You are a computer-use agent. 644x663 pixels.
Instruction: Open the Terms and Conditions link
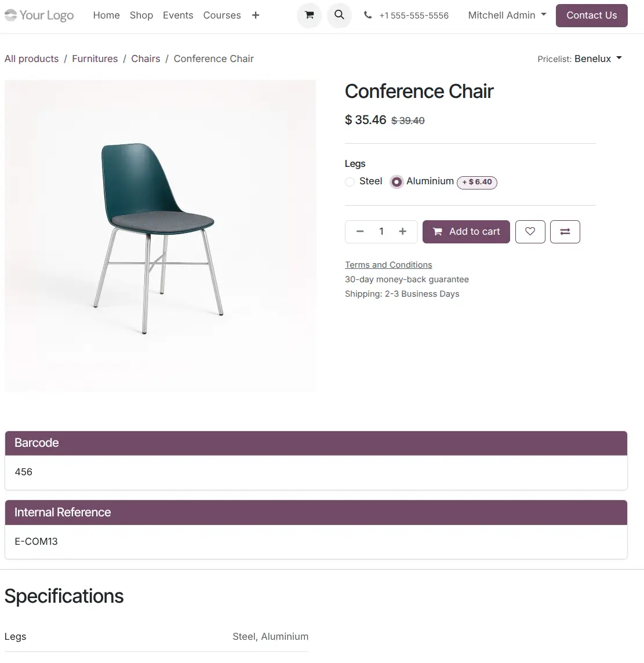388,265
